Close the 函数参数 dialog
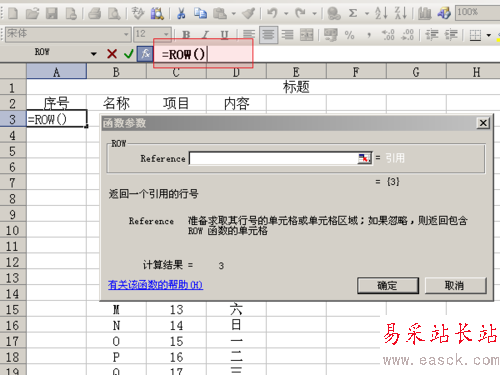The width and height of the screenshot is (500, 375). [x=483, y=123]
